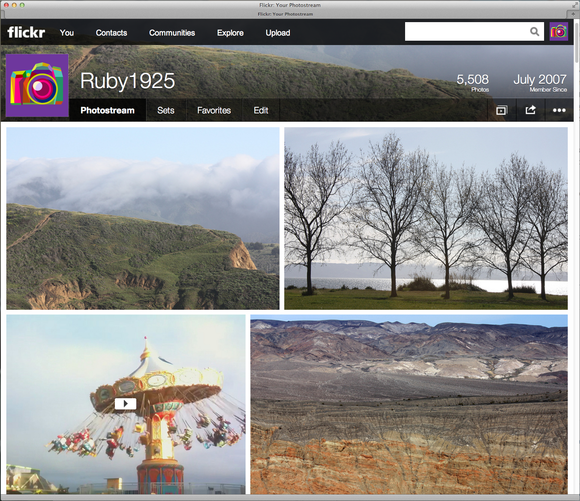Image resolution: width=580 pixels, height=501 pixels.
Task: Open the Explore menu
Action: tap(230, 33)
